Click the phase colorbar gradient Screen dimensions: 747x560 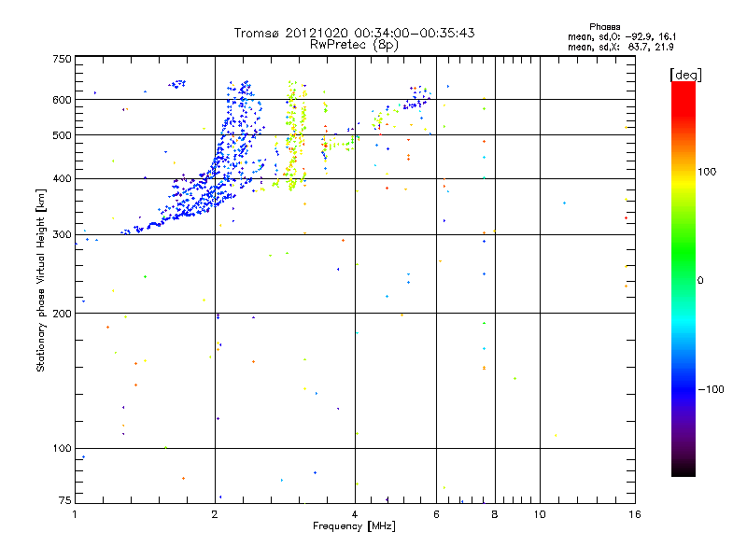(684, 278)
